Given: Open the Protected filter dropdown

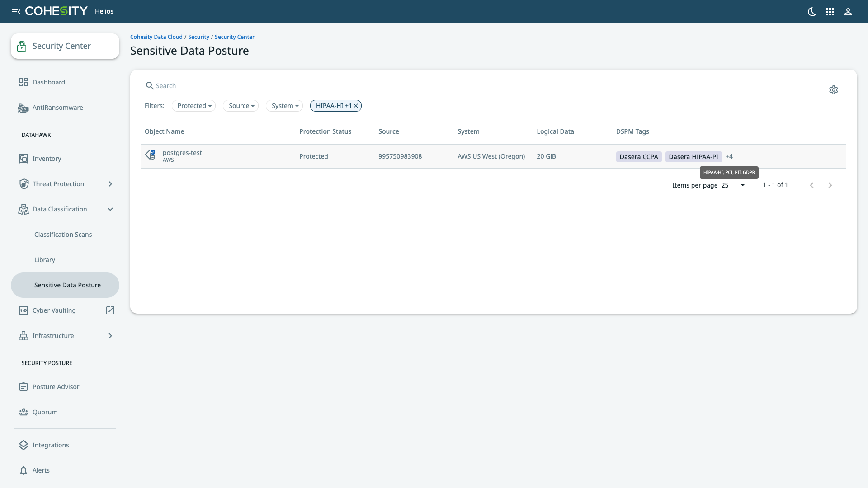Looking at the screenshot, I should point(193,105).
